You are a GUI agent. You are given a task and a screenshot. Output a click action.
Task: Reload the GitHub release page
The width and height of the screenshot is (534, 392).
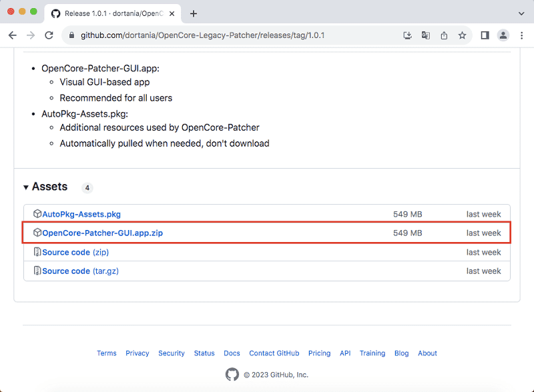pos(49,35)
